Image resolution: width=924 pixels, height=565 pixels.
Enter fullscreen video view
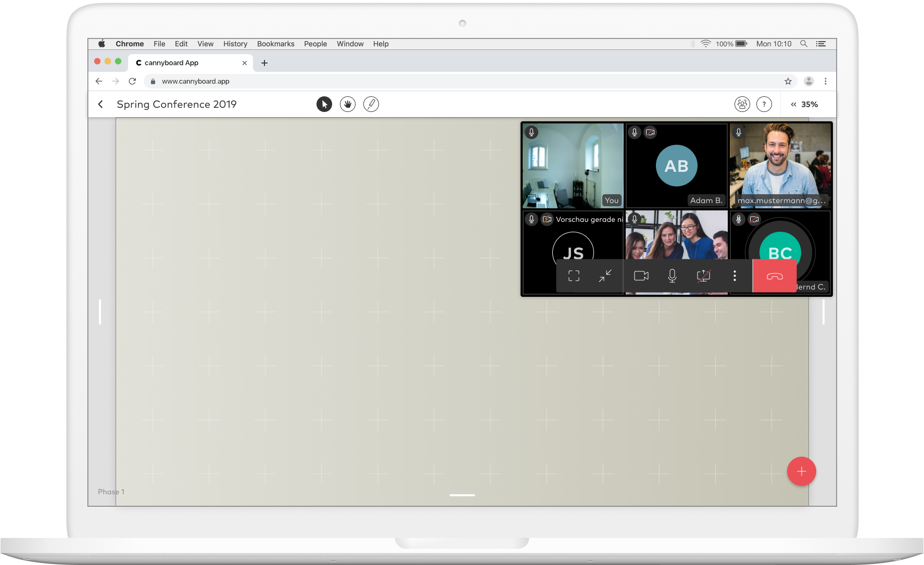click(x=574, y=276)
